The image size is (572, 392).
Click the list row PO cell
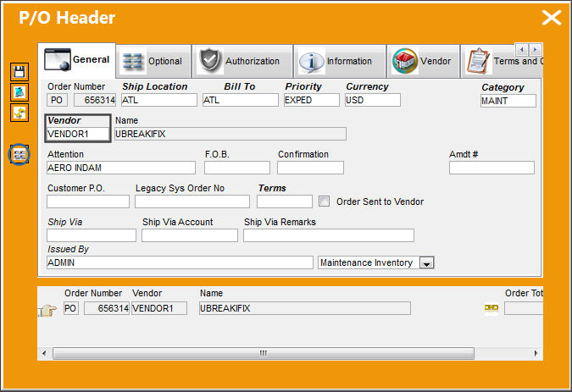(x=71, y=308)
